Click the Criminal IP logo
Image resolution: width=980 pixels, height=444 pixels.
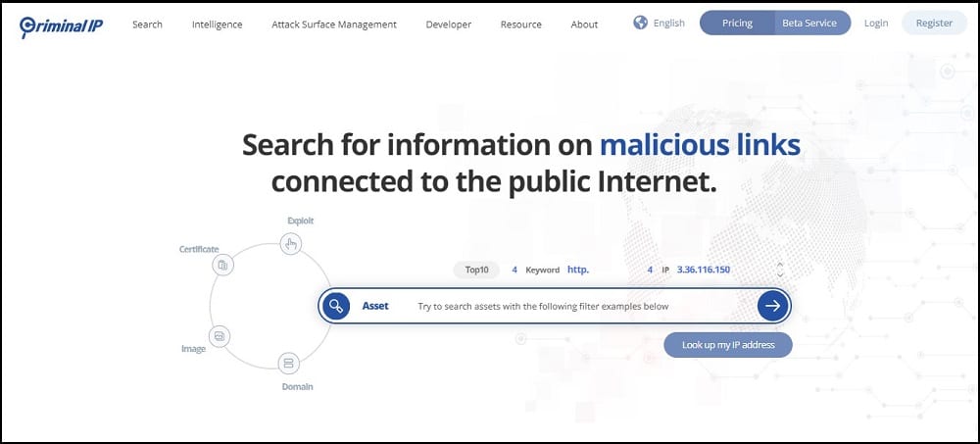(x=61, y=25)
